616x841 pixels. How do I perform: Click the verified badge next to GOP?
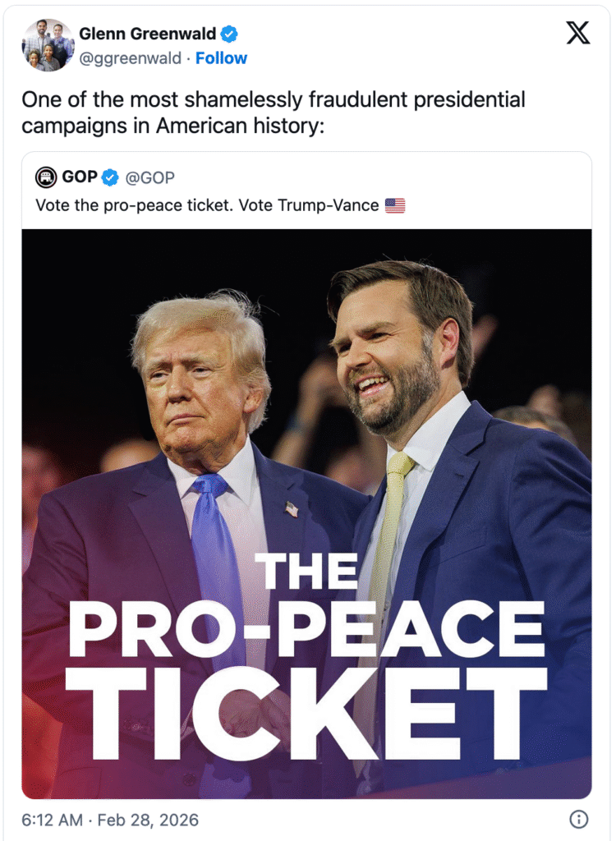coord(110,177)
